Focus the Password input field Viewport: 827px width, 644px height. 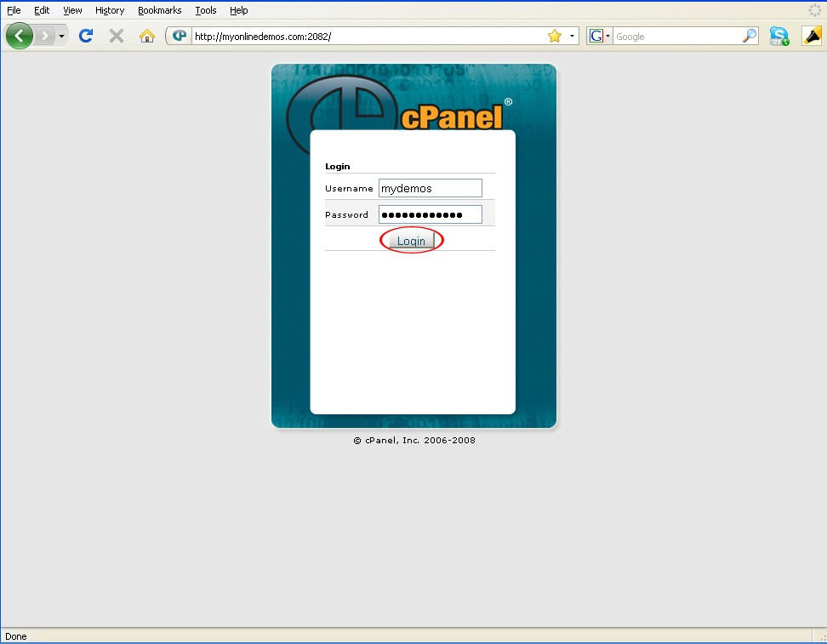pyautogui.click(x=431, y=214)
